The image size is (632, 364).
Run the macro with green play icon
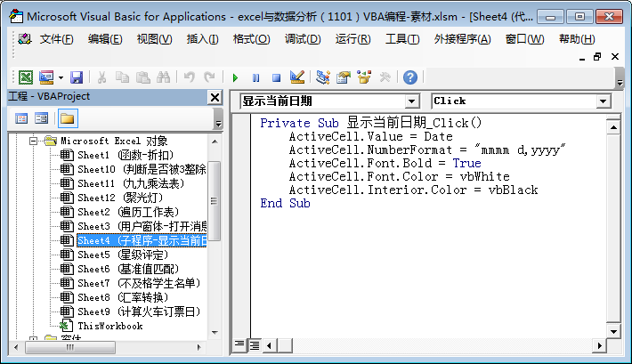click(x=235, y=77)
